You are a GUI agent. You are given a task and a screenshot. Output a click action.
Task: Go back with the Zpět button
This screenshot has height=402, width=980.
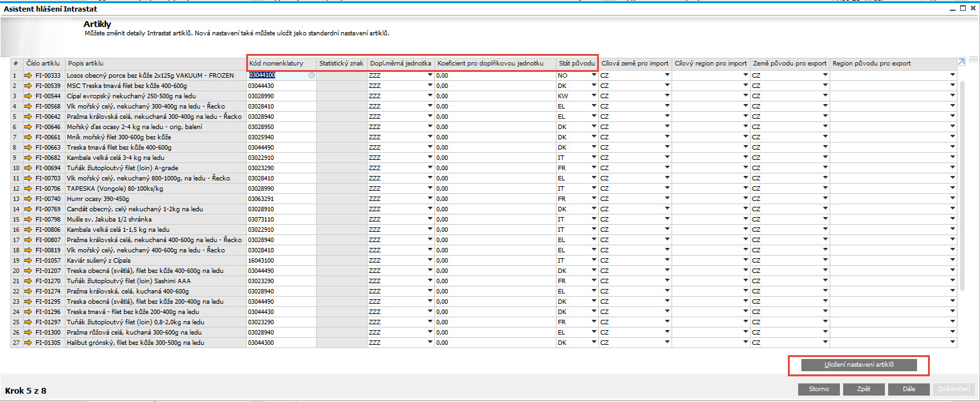pyautogui.click(x=863, y=389)
